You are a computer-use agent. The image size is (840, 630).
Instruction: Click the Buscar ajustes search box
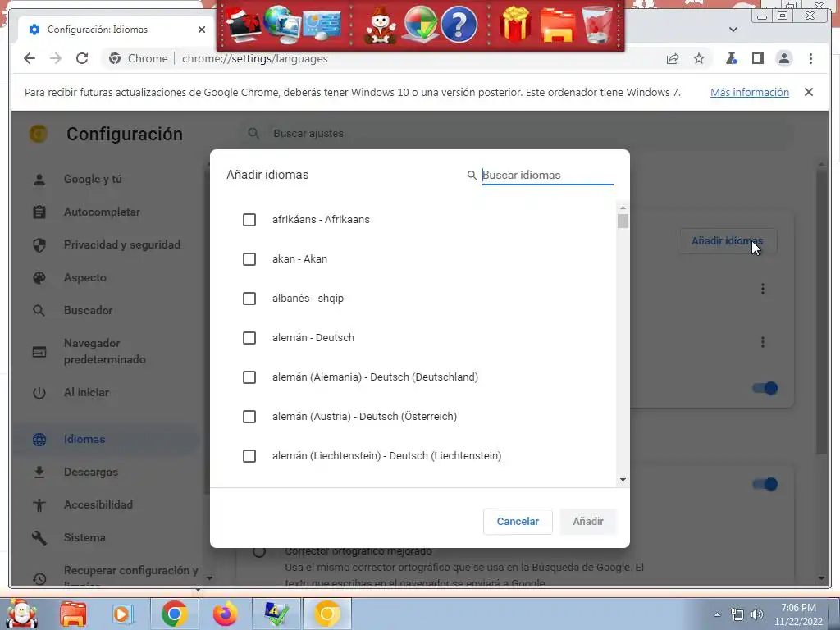coord(517,134)
